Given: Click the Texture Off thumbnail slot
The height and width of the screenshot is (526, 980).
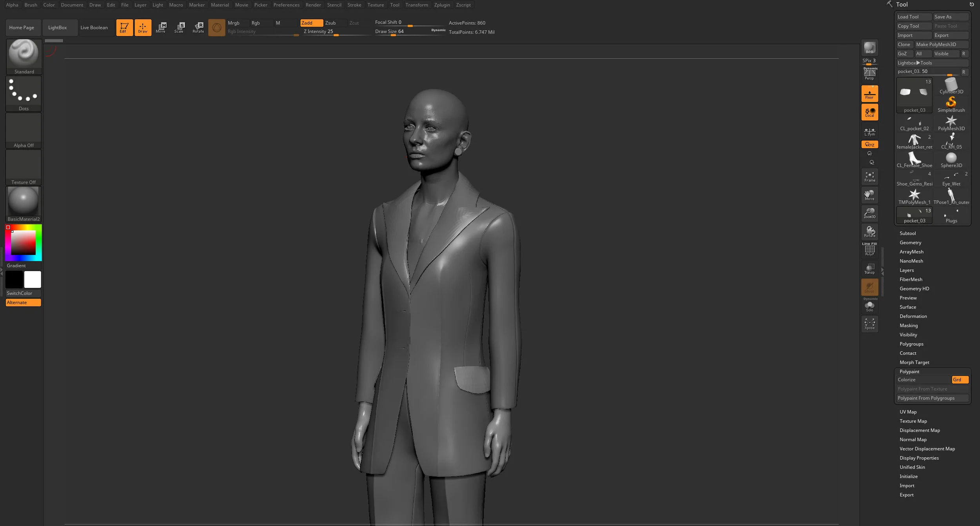Looking at the screenshot, I should click(x=24, y=167).
